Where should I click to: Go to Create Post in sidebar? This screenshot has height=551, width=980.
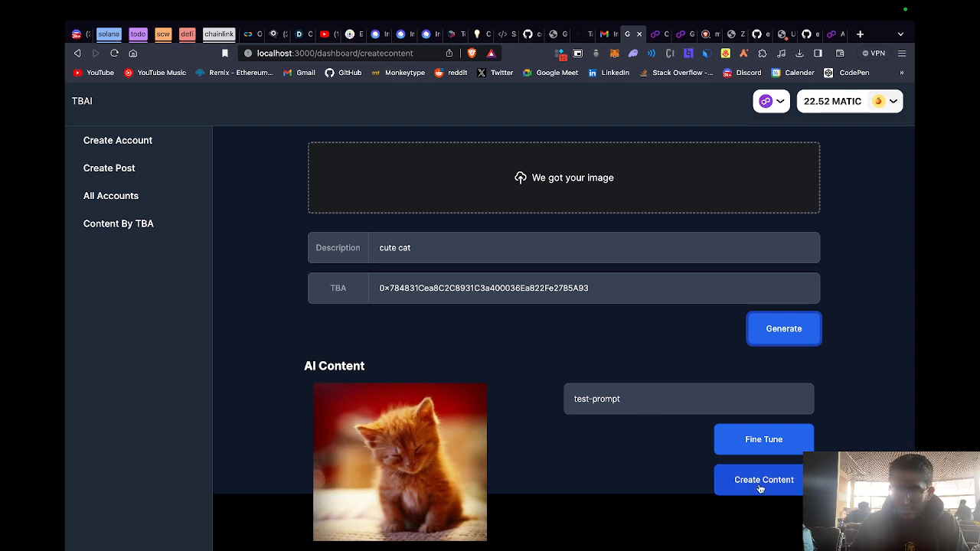(109, 168)
